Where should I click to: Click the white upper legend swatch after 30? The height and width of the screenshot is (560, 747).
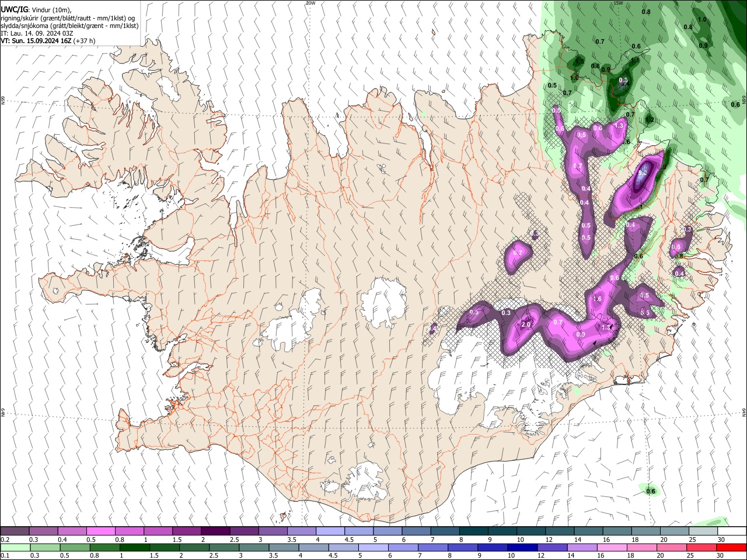click(x=732, y=531)
